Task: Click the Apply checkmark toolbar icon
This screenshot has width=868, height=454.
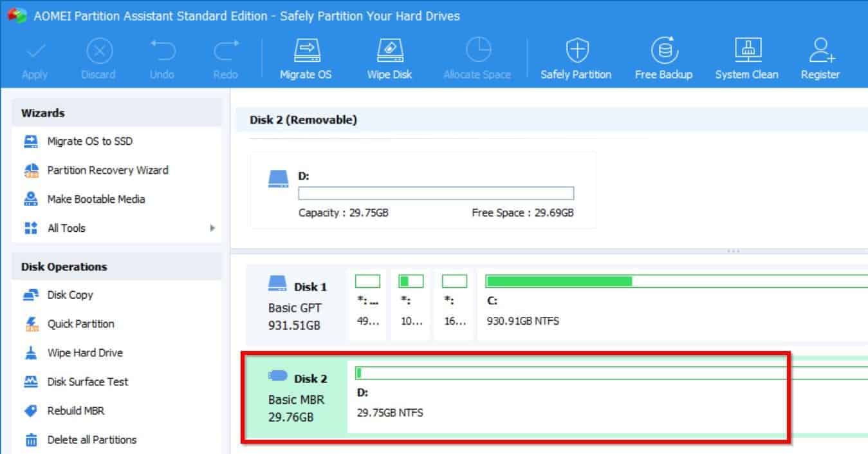Action: tap(34, 51)
